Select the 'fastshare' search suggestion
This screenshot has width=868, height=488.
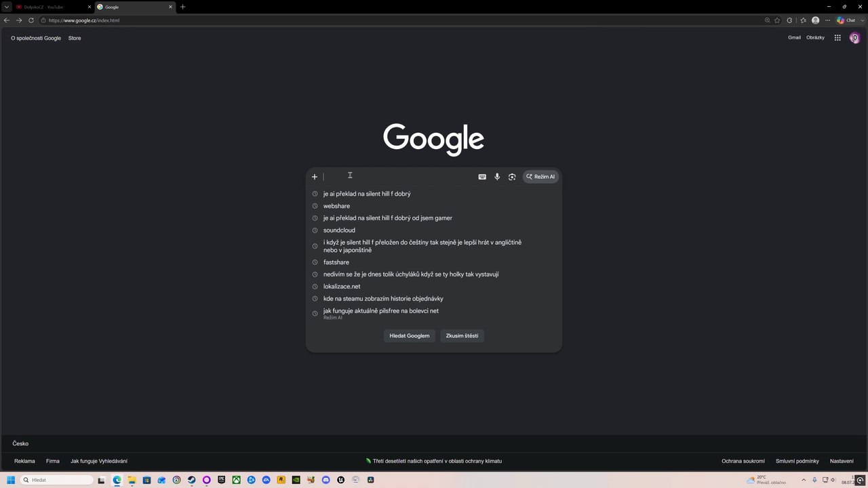pos(434,262)
